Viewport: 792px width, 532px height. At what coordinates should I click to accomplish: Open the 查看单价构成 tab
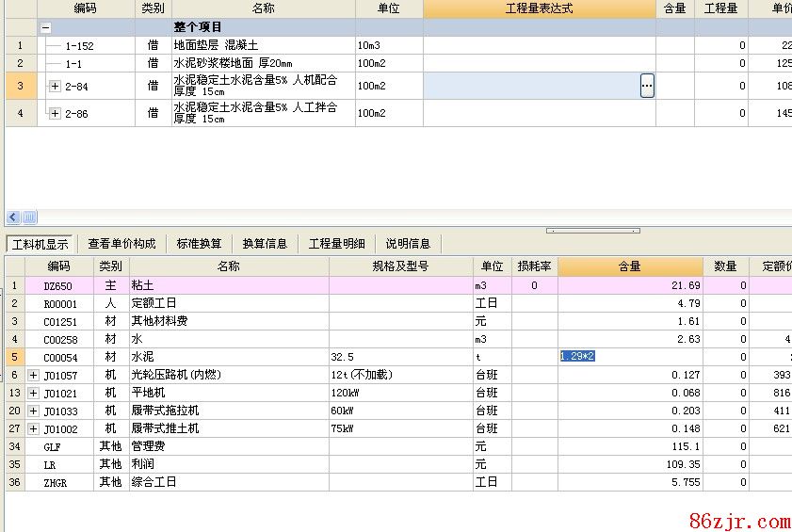121,244
